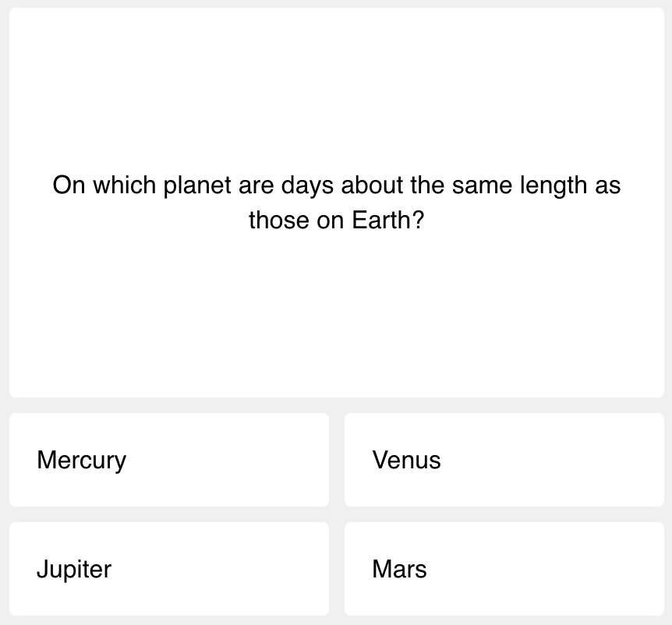Screen dimensions: 672x625
Task: Select the bottom-right answer option
Action: [504, 569]
